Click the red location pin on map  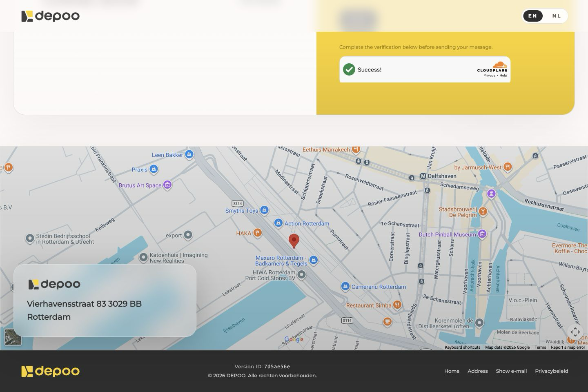[294, 241]
